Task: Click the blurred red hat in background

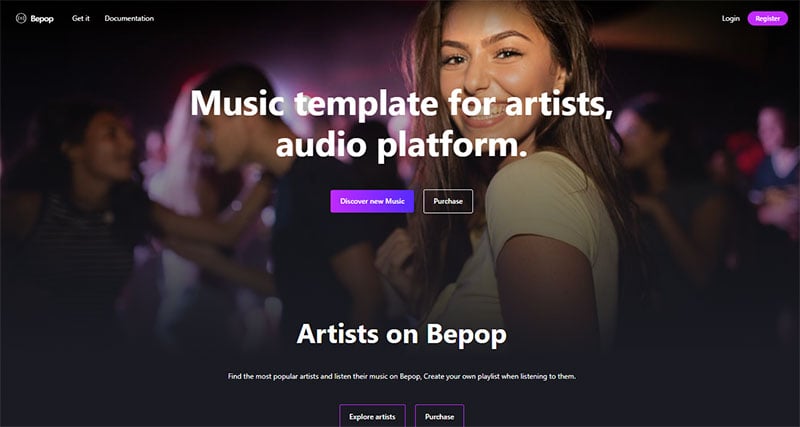Action: click(x=742, y=148)
